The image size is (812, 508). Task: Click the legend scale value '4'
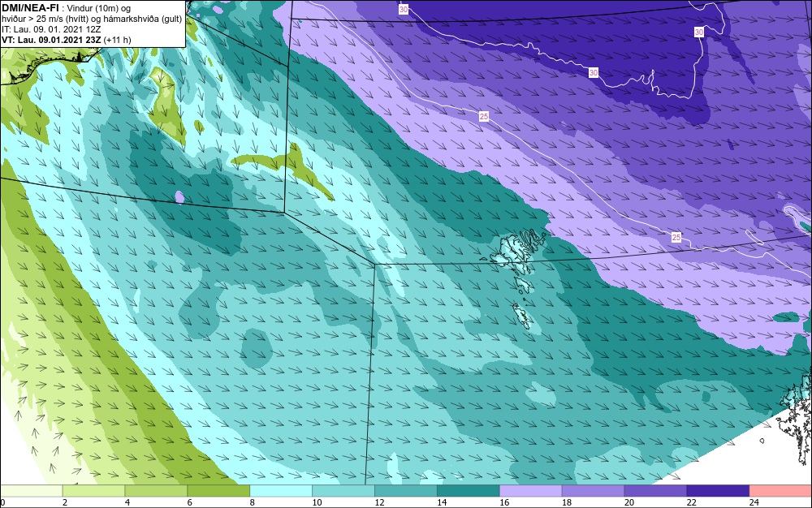(127, 502)
